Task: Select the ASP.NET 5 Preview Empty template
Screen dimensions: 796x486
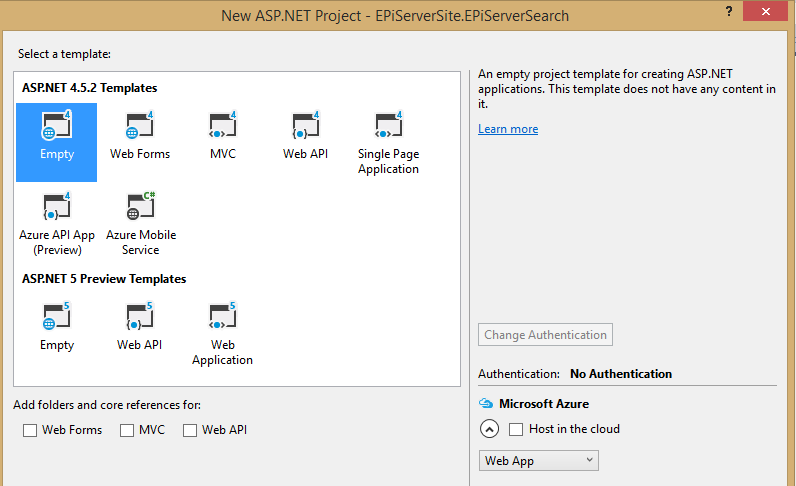Action: click(x=57, y=327)
